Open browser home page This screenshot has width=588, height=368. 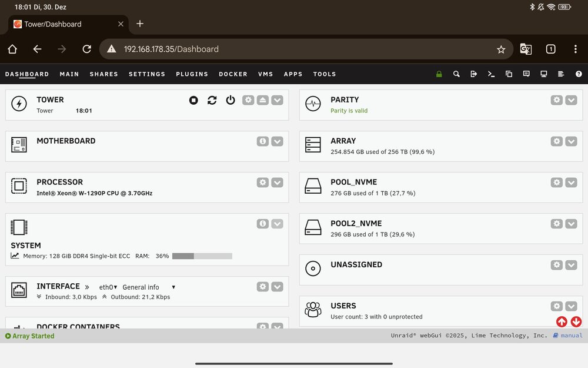[x=12, y=49]
